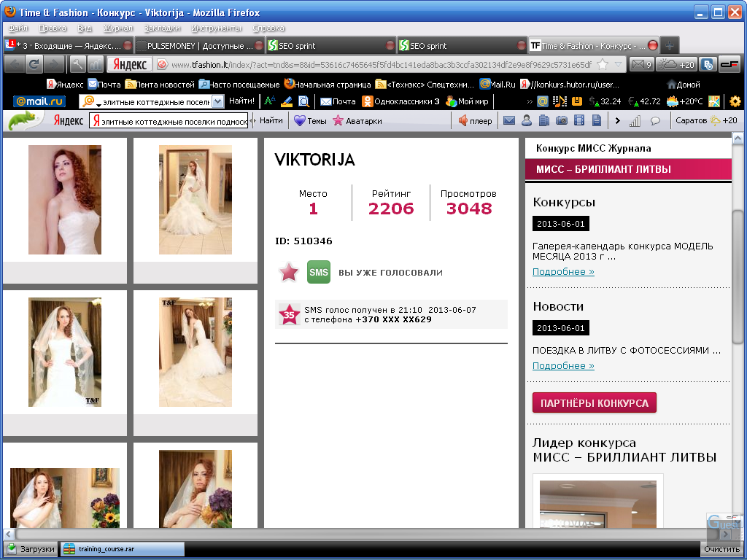
Task: Open the address bar history dropdown arrow
Action: [618, 64]
